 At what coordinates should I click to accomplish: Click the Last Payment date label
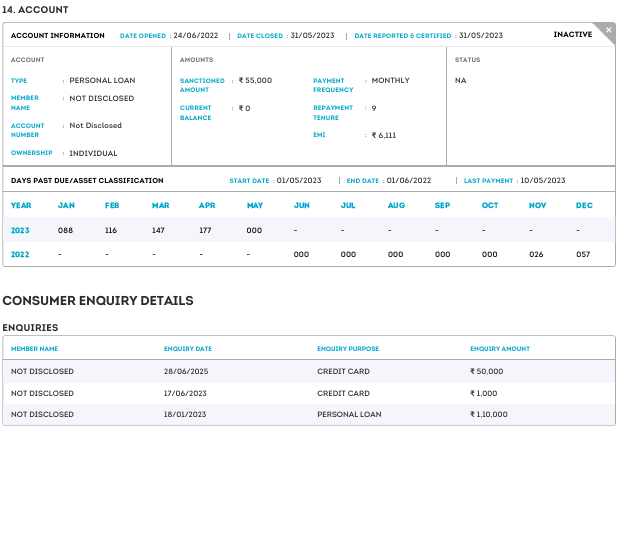tap(488, 181)
